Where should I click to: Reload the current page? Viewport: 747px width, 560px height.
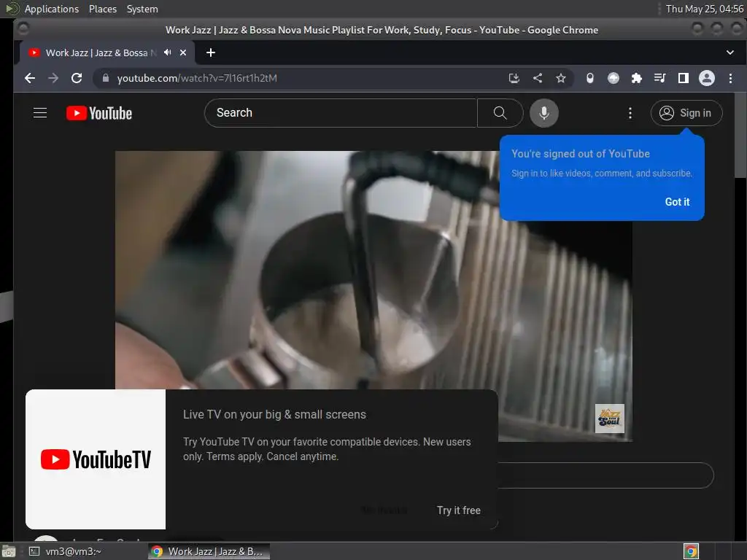(x=77, y=78)
